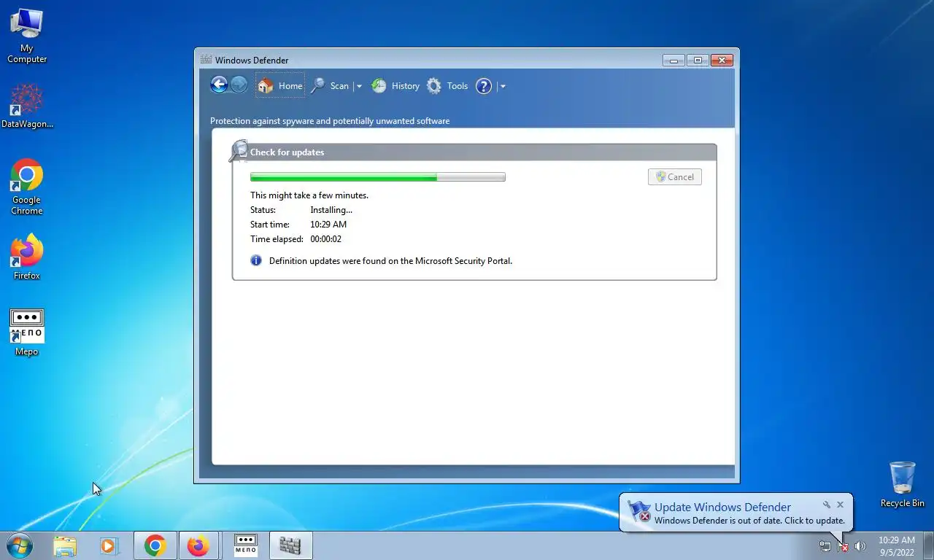This screenshot has width=934, height=560.
Task: Cancel the update check
Action: coord(675,177)
